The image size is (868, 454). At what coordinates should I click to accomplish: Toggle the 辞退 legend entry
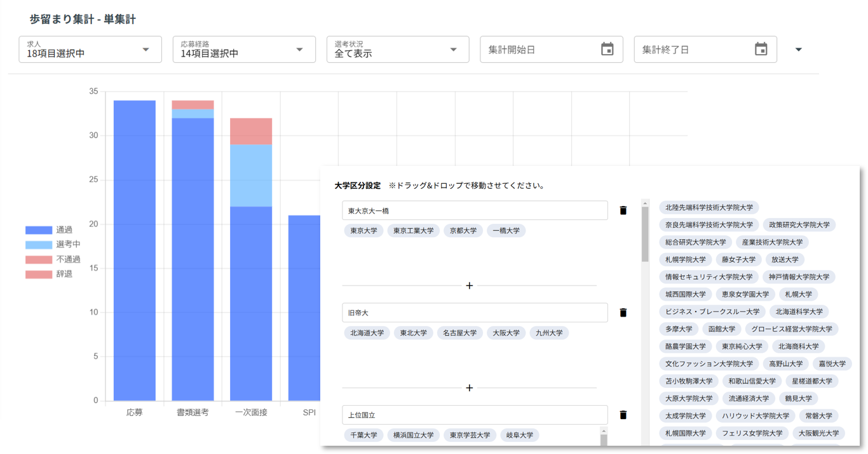tap(49, 274)
